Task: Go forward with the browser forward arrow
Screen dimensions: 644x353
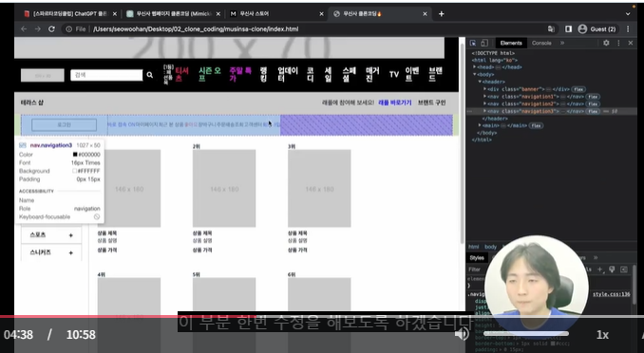Action: pyautogui.click(x=38, y=29)
